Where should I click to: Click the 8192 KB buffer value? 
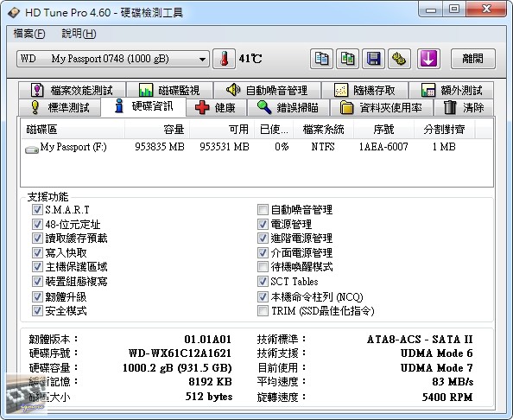pos(211,382)
